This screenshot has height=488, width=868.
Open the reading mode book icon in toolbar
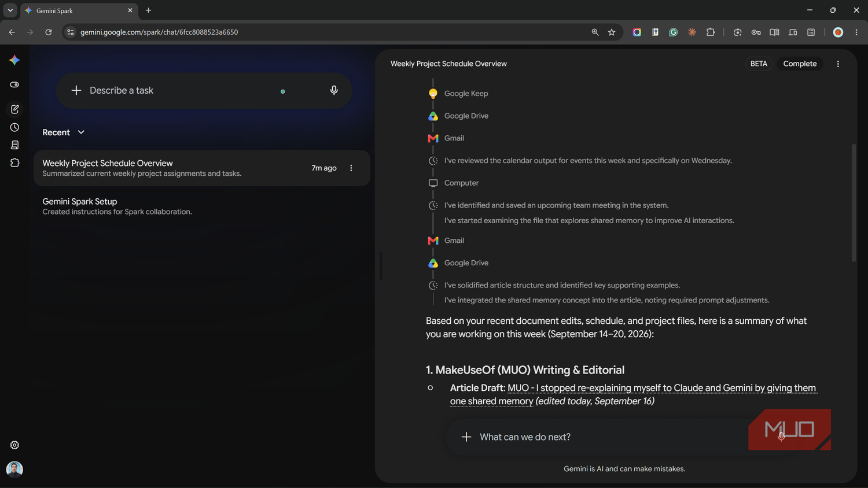point(774,32)
